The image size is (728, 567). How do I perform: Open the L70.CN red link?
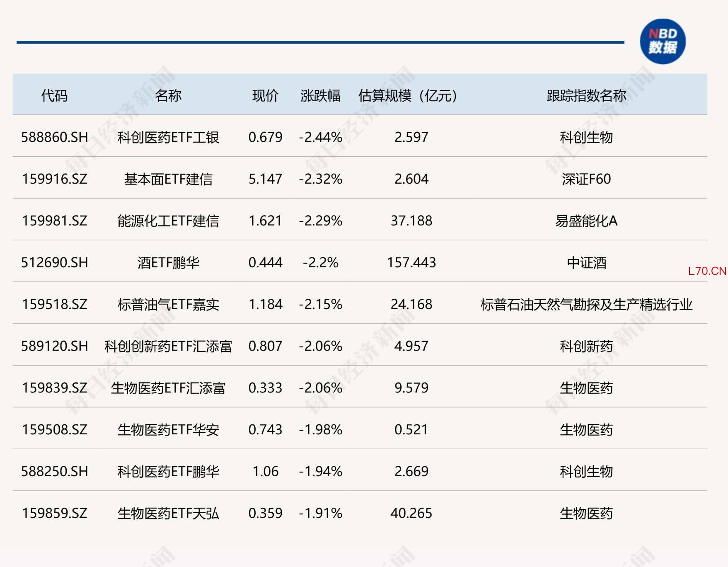point(707,271)
